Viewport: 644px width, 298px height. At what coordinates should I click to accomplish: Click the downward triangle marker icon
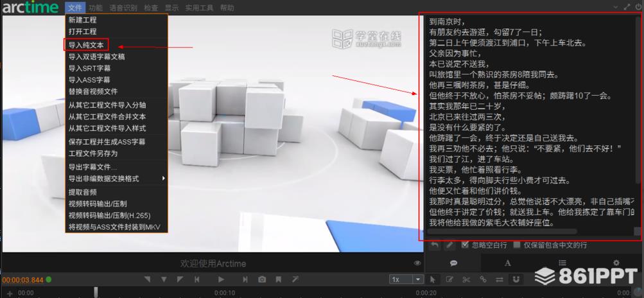click(164, 279)
